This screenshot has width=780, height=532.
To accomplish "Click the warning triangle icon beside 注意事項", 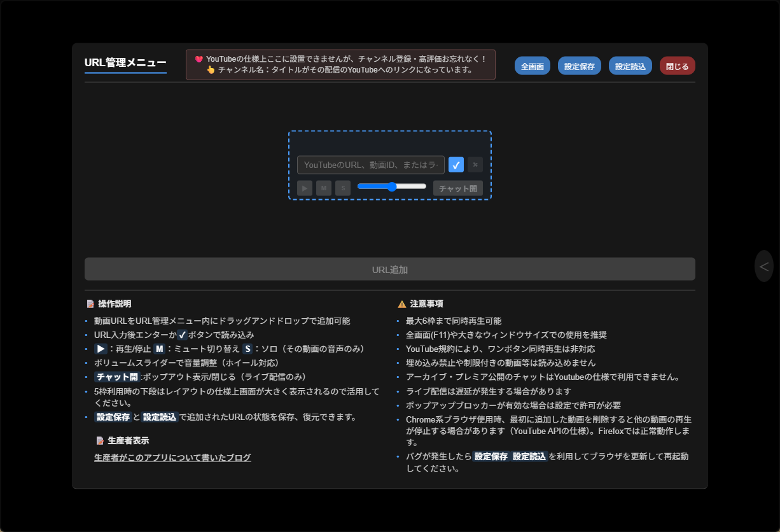I will pyautogui.click(x=401, y=304).
